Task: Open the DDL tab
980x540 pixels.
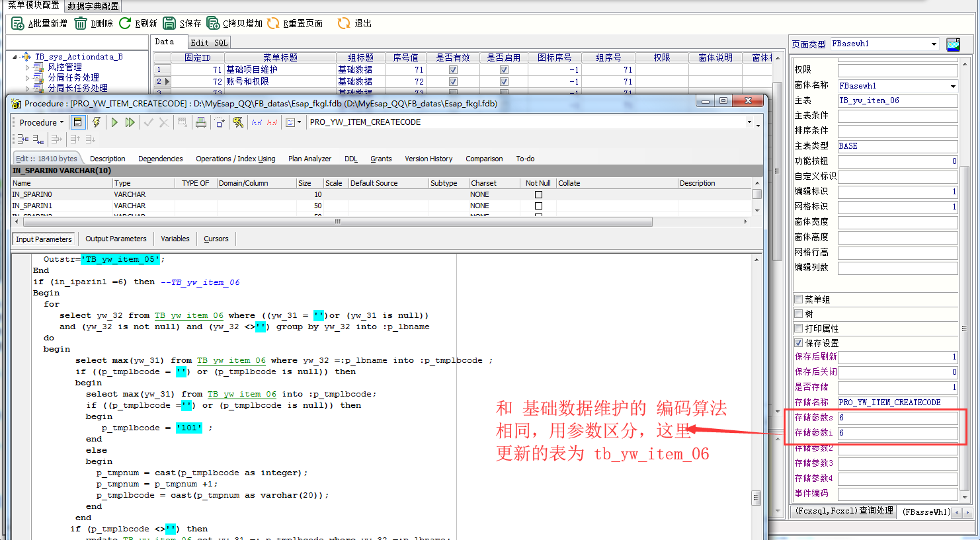Action: (351, 159)
